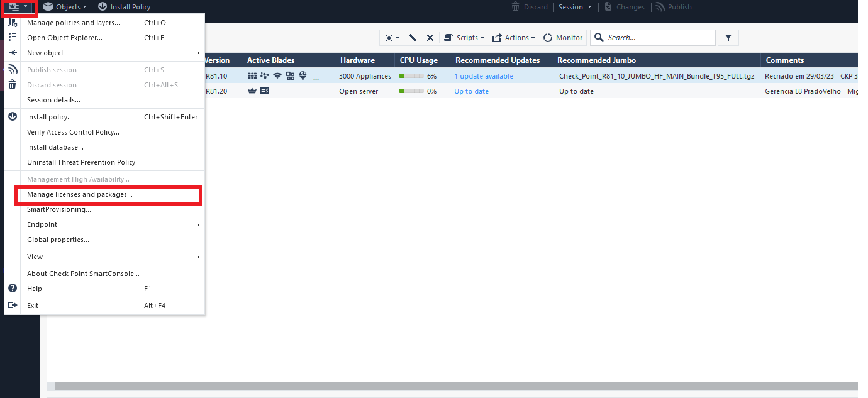Click the Install Policy button in top bar
This screenshot has height=398, width=868.
pyautogui.click(x=124, y=7)
